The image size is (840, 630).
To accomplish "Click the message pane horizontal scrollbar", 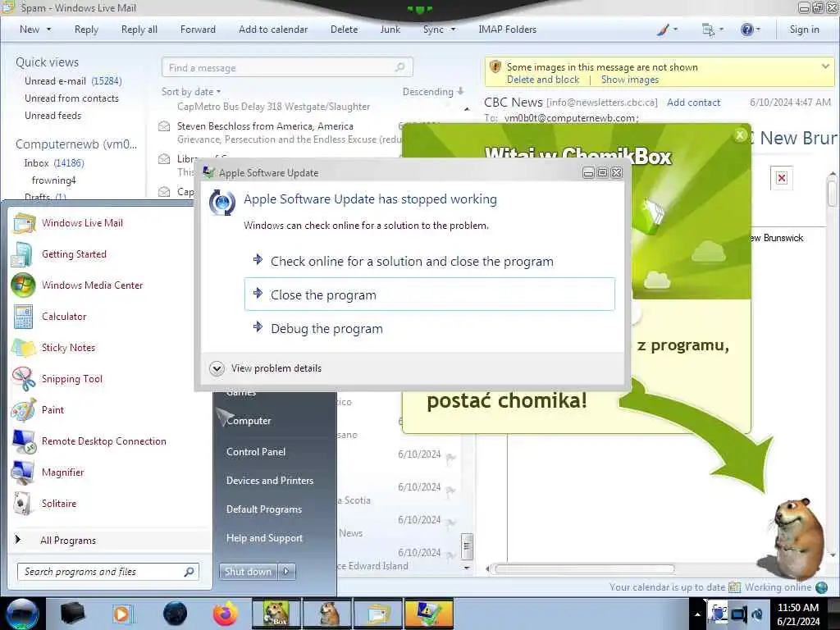I will [585, 568].
